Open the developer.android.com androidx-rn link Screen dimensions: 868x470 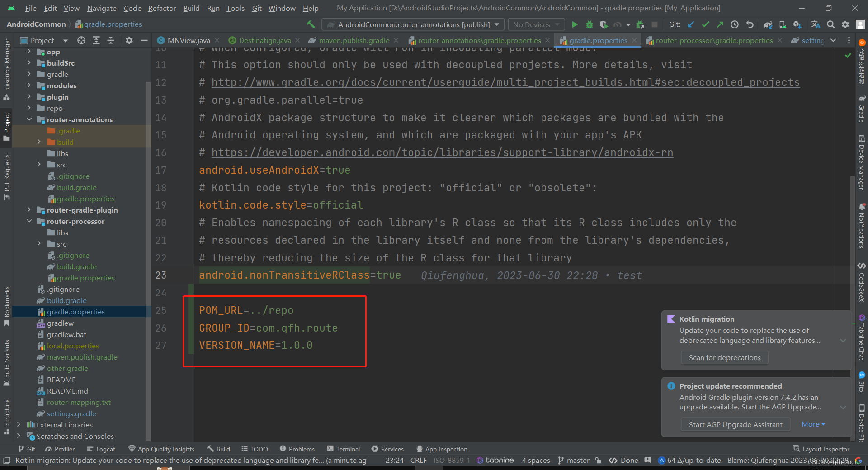[442, 152]
